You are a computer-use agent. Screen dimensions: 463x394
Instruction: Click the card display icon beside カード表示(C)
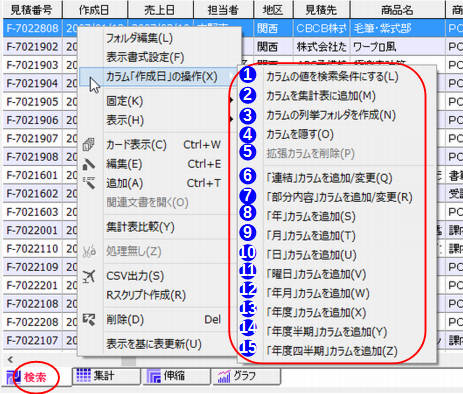point(89,144)
